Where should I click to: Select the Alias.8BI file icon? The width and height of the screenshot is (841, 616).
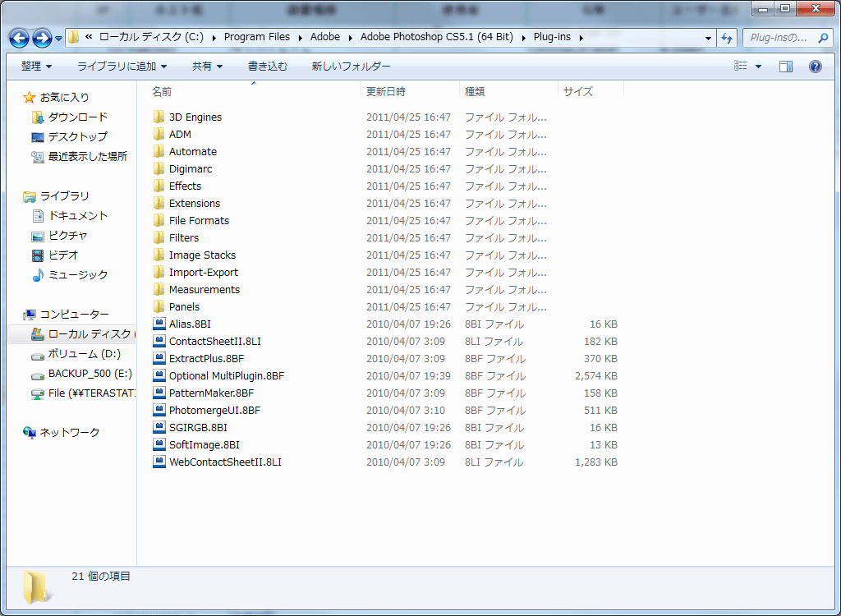point(159,324)
